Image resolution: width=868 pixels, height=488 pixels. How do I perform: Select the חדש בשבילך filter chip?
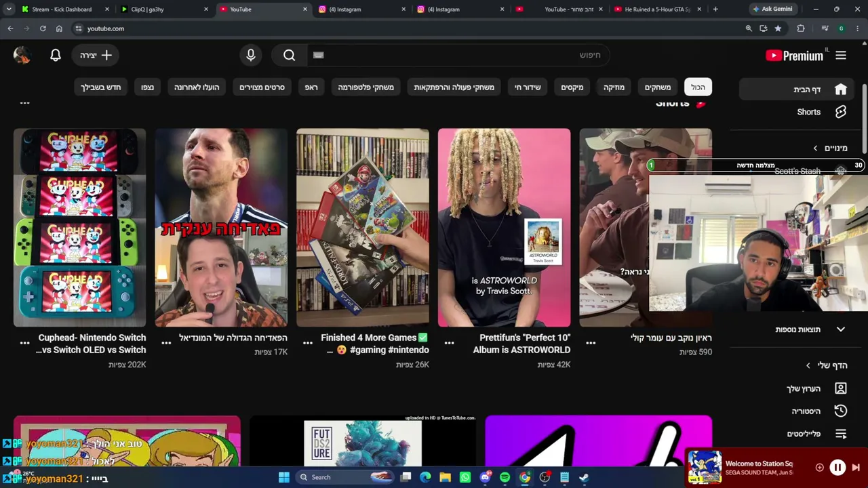100,87
